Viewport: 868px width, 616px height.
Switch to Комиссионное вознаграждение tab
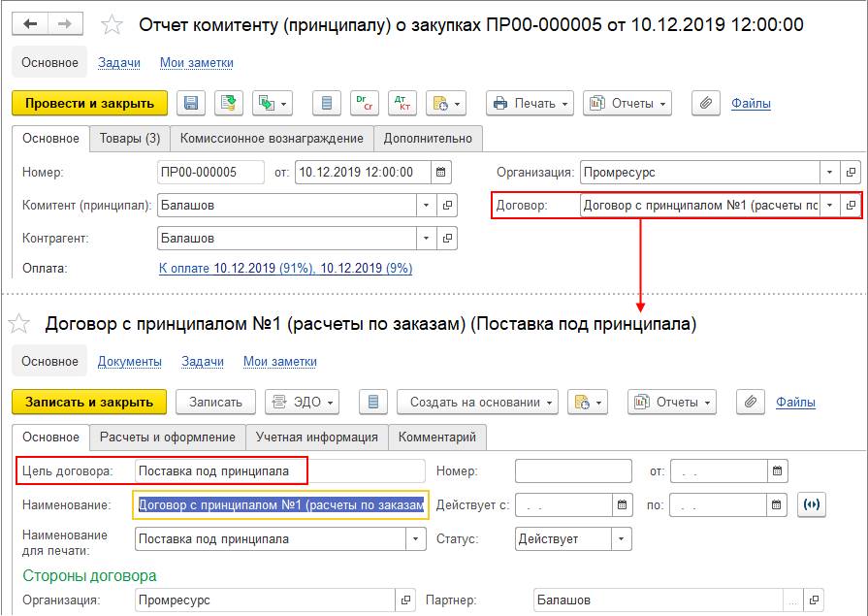[272, 139]
